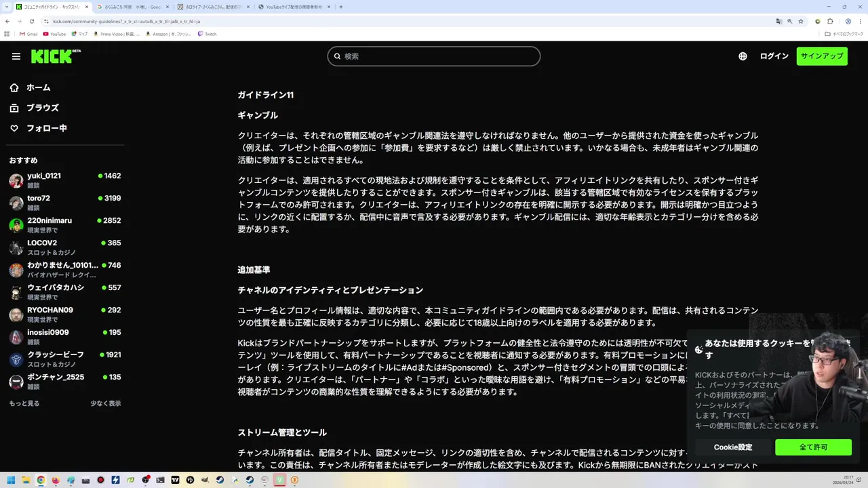868x488 pixels.
Task: Bookmark this page with the star icon
Action: tap(801, 21)
